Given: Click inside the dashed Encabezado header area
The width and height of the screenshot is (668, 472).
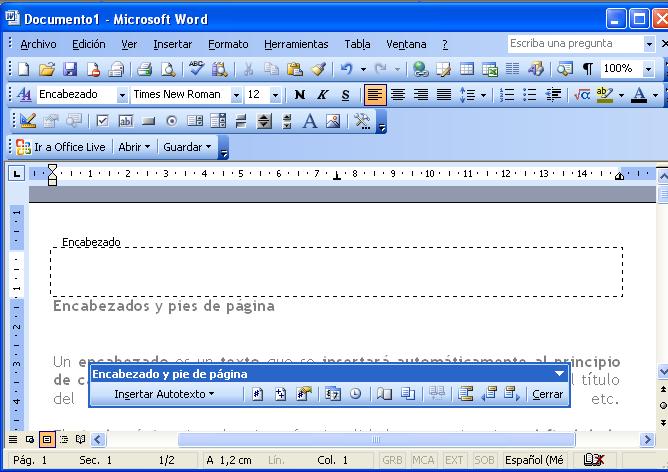Looking at the screenshot, I should tap(337, 271).
